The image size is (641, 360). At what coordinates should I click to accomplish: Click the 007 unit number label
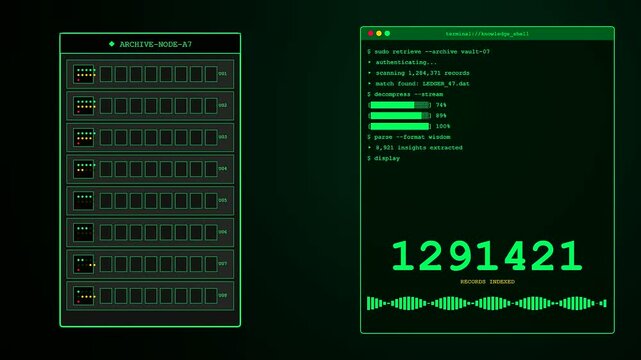pos(222,264)
